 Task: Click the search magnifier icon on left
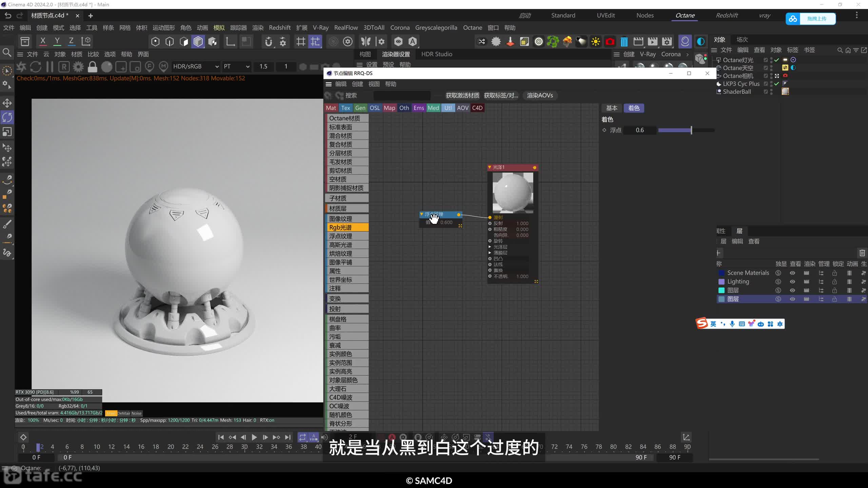7,52
